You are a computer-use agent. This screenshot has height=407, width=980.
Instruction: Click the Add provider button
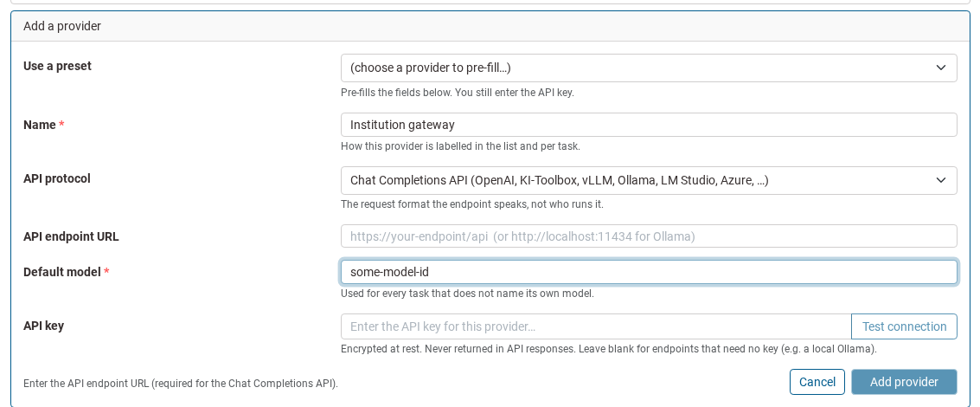coord(904,382)
